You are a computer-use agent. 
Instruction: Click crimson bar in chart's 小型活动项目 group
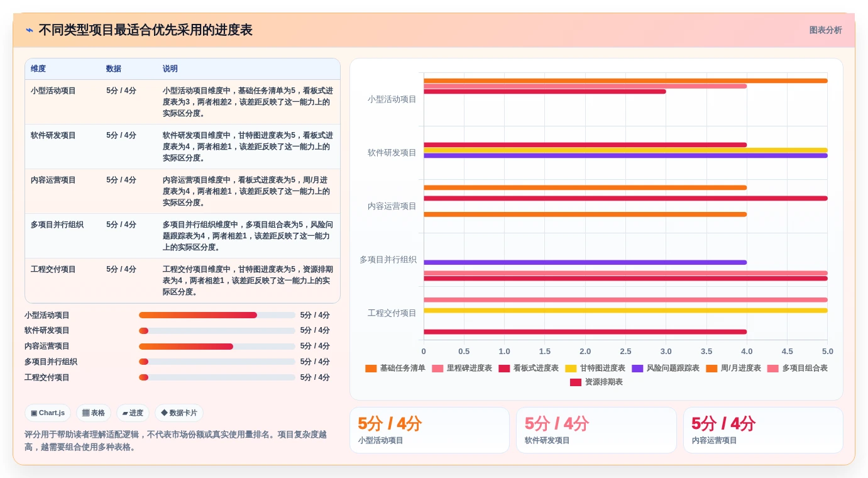click(x=545, y=92)
